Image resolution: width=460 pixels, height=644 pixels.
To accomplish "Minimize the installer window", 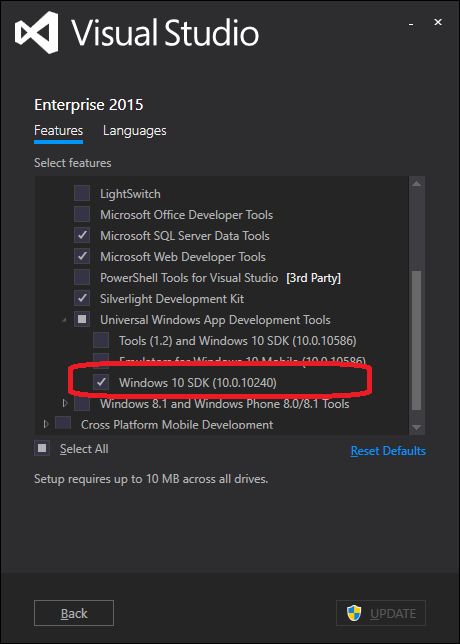I will point(411,25).
